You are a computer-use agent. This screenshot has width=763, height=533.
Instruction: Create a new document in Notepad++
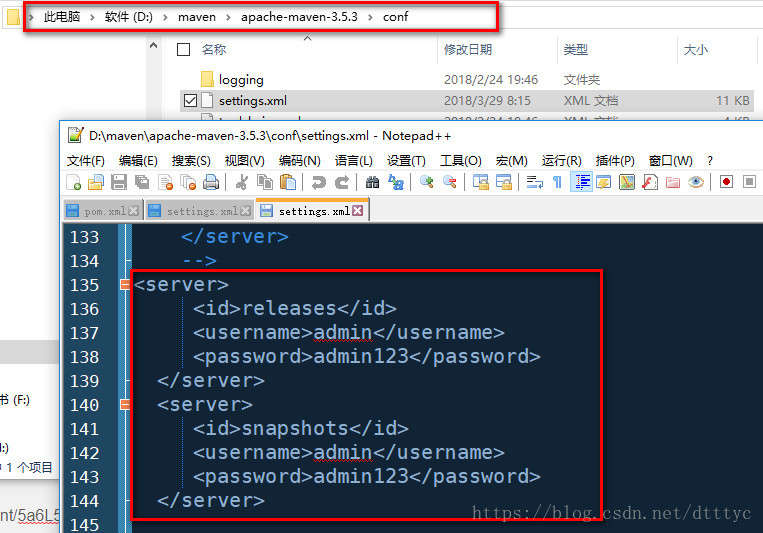click(73, 183)
